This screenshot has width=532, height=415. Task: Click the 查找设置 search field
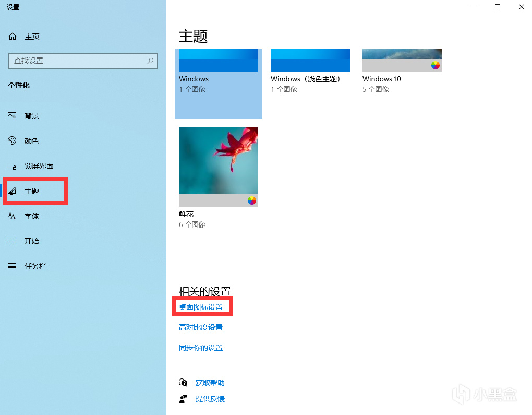point(83,61)
